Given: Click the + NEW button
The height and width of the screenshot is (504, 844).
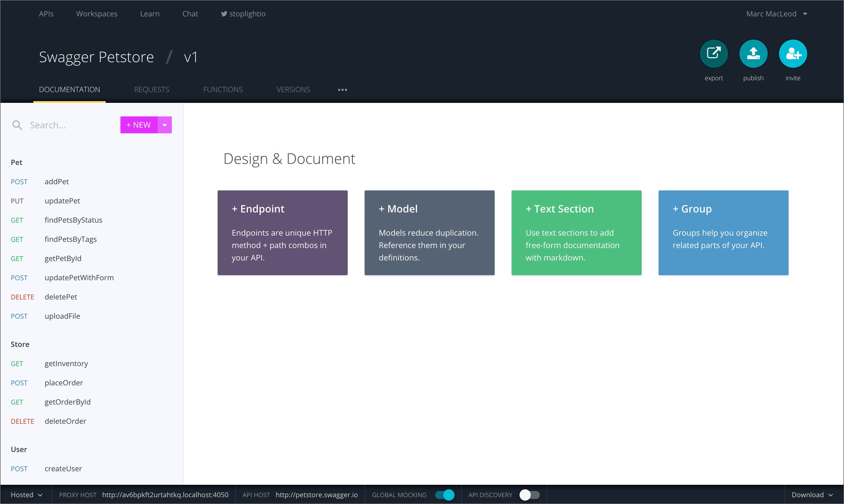Looking at the screenshot, I should (x=138, y=125).
